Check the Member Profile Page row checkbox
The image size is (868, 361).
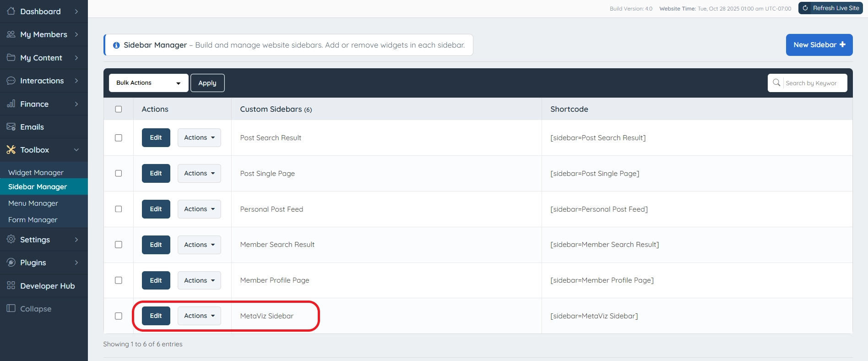(119, 280)
